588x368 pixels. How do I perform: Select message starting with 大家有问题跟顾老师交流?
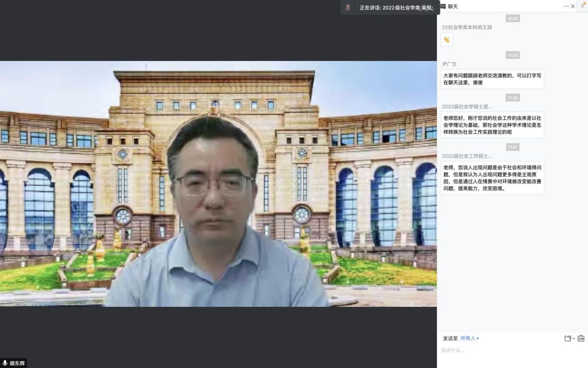coord(492,79)
